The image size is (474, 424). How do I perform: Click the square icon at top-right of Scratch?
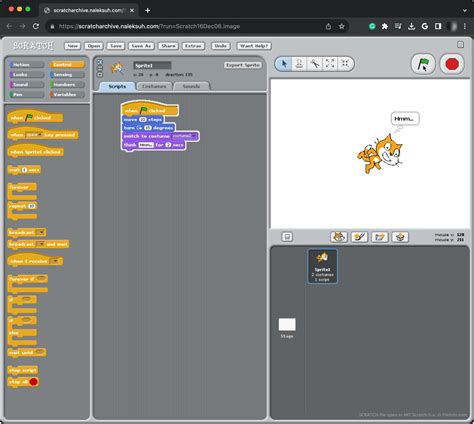[460, 45]
